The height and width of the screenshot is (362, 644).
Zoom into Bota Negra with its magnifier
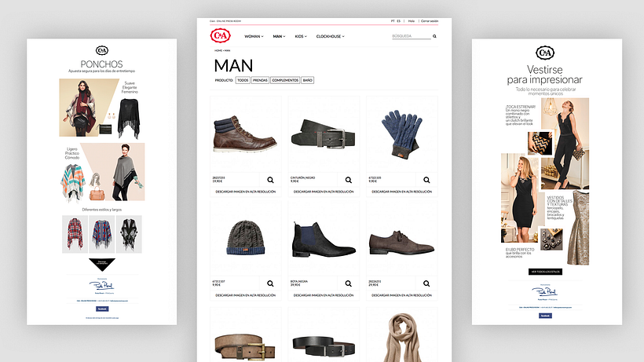coord(348,283)
